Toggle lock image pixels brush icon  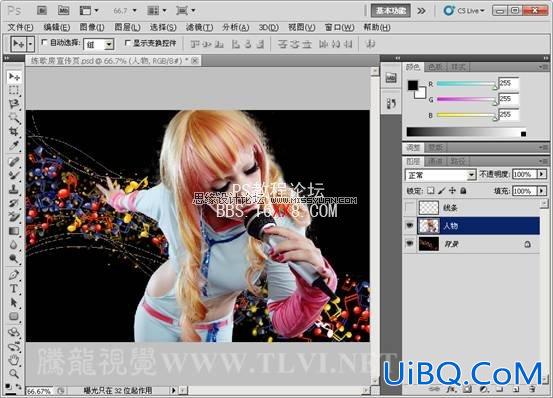pos(442,191)
